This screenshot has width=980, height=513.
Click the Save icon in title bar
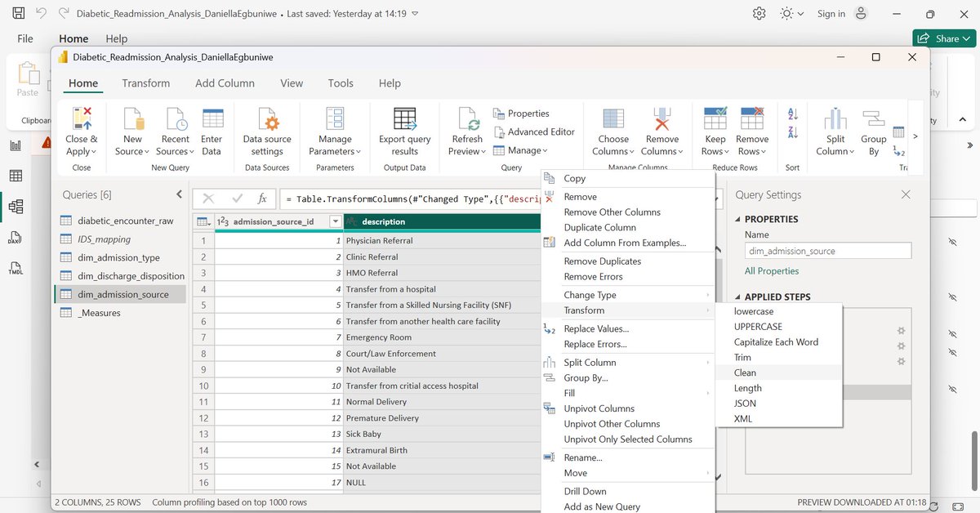(x=18, y=14)
